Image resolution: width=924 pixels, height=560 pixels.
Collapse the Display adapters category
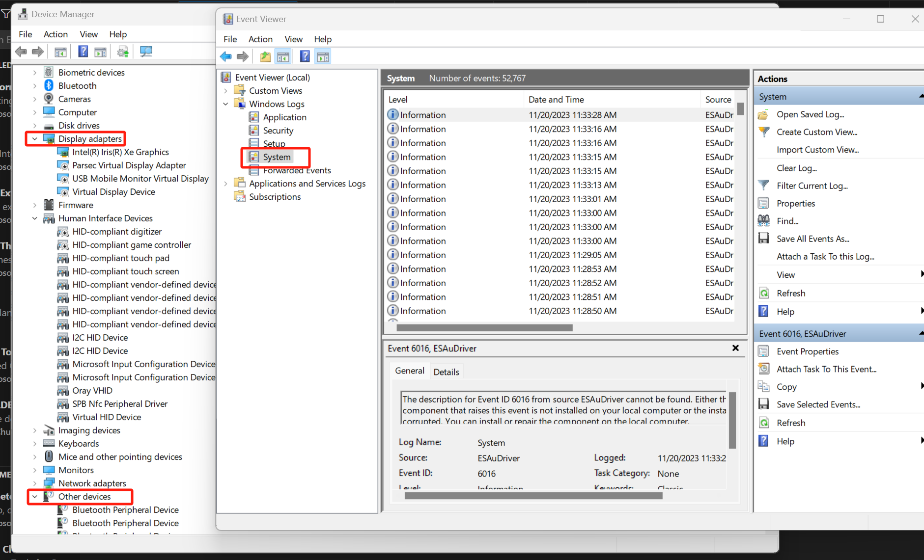point(34,138)
